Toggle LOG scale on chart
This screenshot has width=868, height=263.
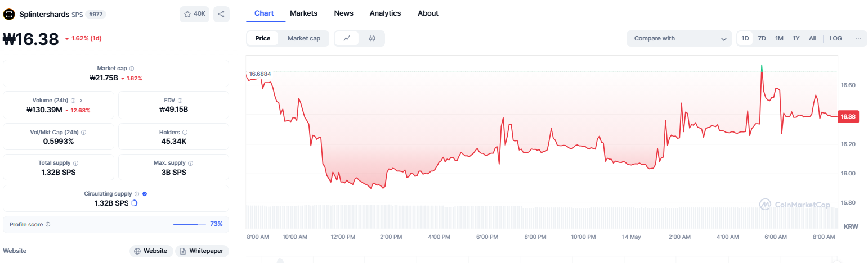click(836, 38)
